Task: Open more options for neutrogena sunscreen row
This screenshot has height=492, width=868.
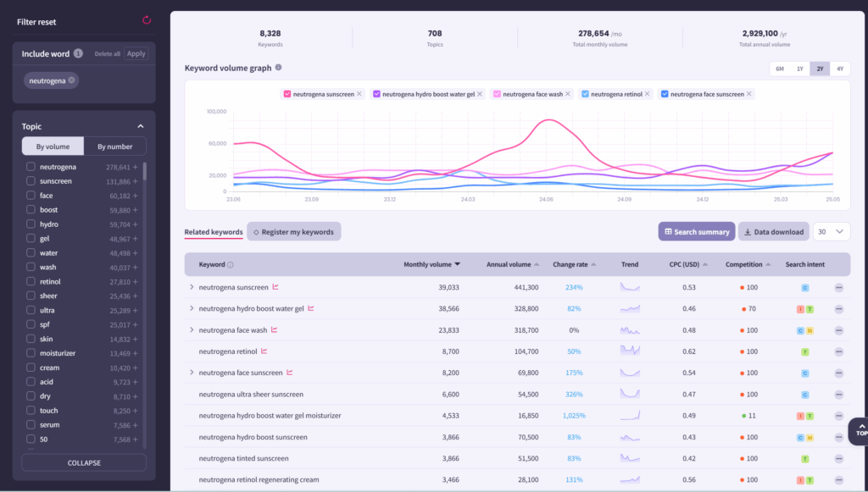Action: pos(838,288)
